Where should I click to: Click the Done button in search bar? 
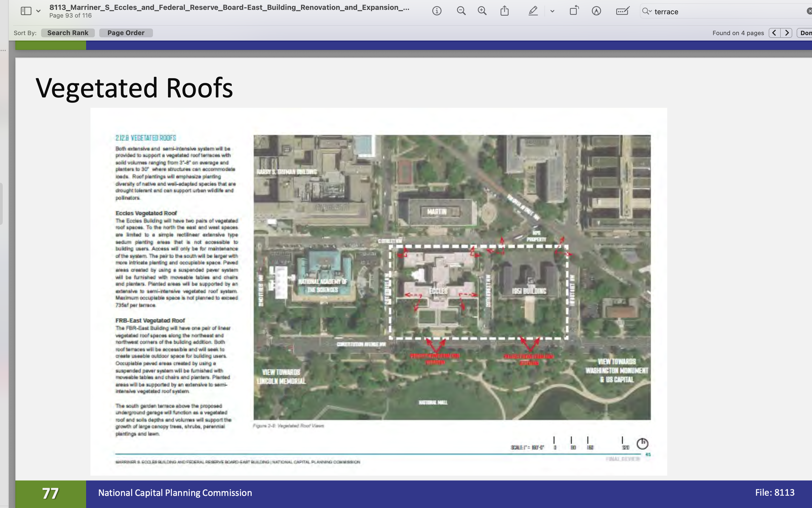point(805,33)
